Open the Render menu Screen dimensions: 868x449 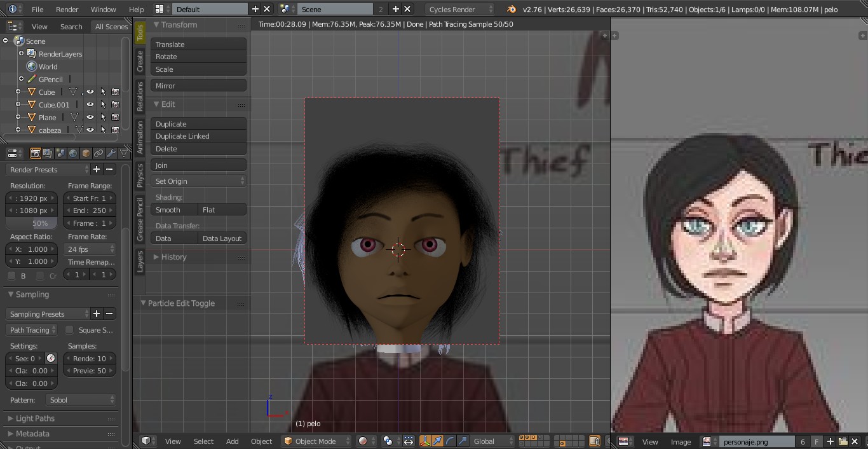point(67,10)
